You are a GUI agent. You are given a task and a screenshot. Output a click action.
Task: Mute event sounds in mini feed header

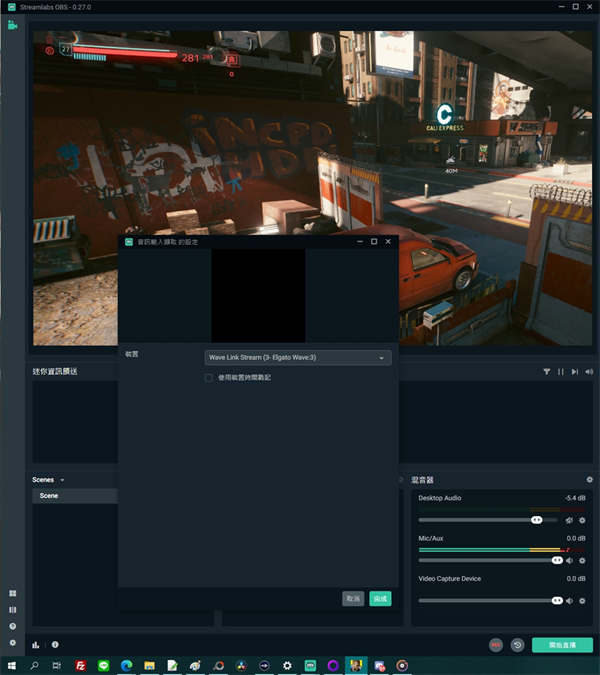click(x=589, y=372)
